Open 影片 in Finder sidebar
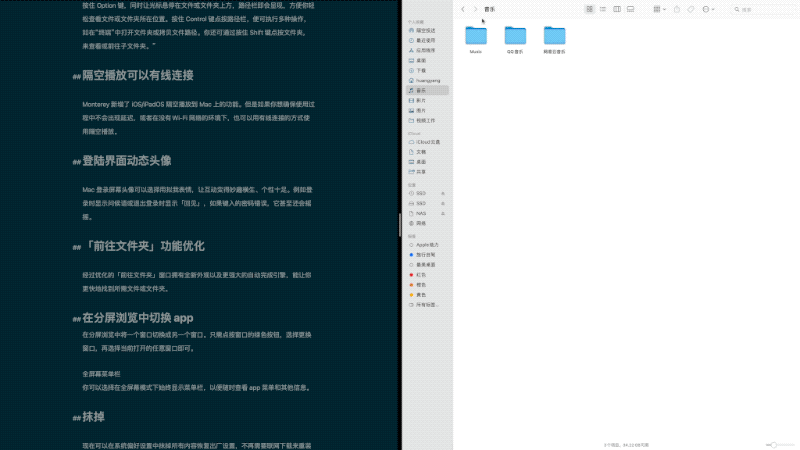Image resolution: width=800 pixels, height=450 pixels. tap(427, 101)
